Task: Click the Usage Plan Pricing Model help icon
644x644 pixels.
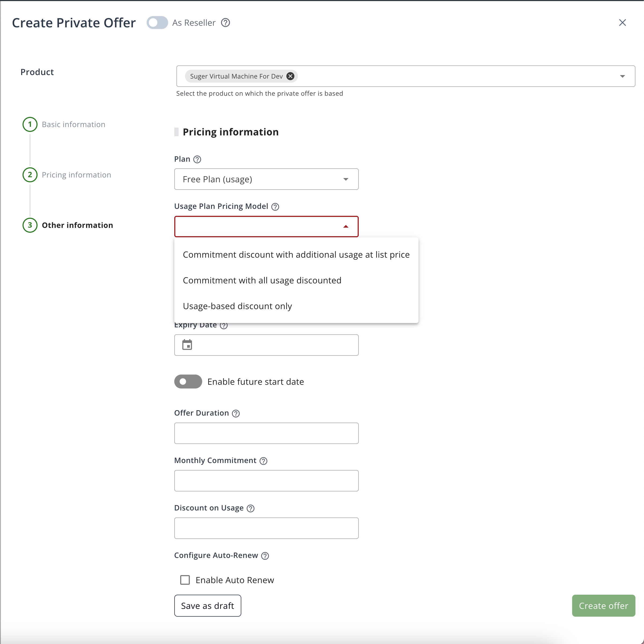Action: [x=275, y=207]
